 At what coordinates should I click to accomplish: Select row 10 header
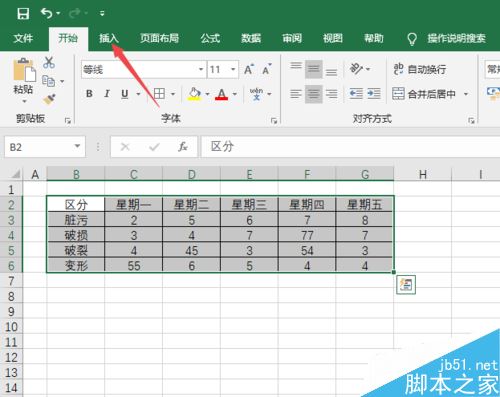(11, 327)
